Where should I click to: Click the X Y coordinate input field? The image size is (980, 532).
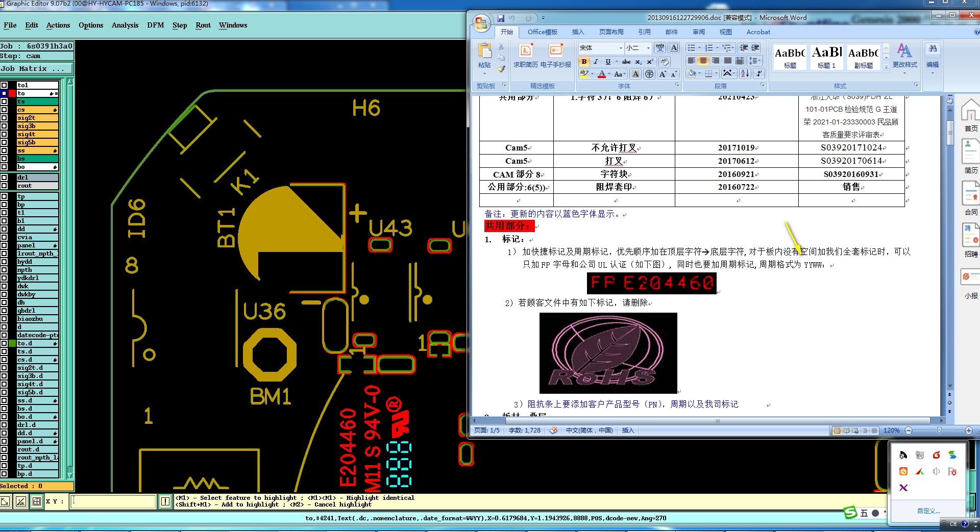click(x=113, y=501)
